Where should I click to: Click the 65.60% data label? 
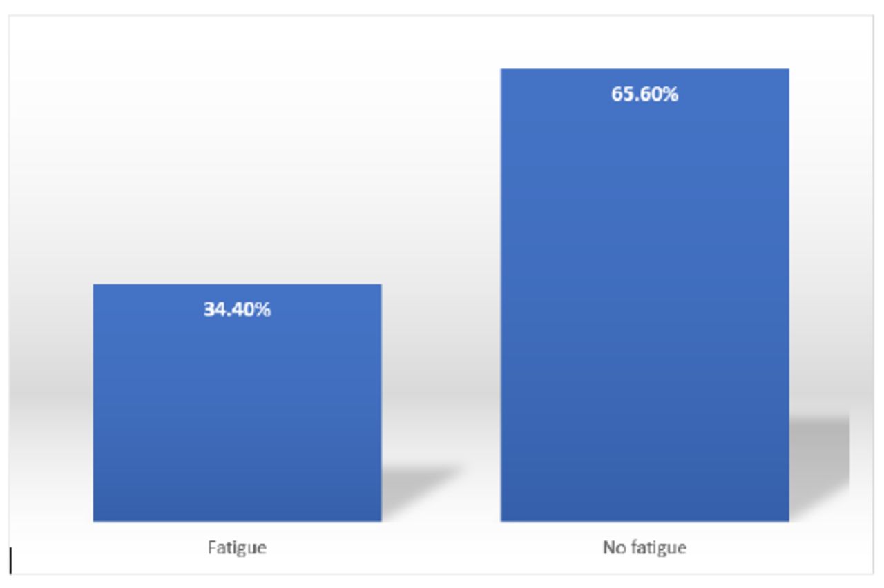(x=644, y=95)
